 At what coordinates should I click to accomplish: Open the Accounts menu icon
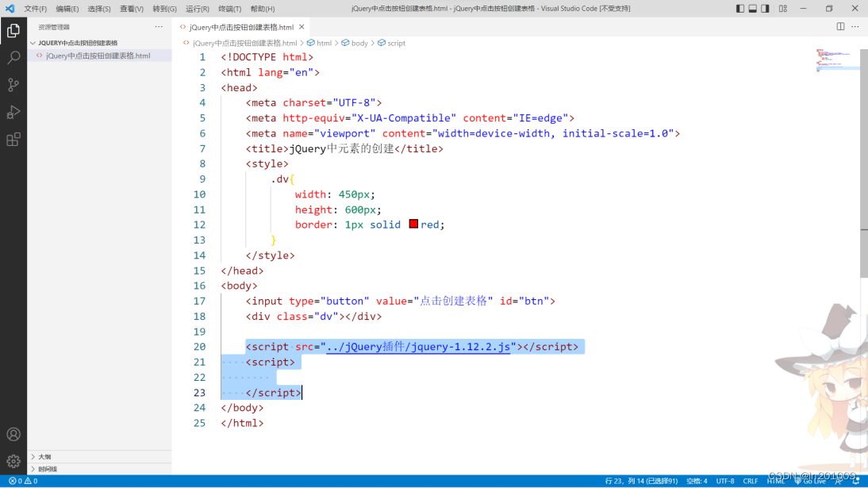click(13, 434)
